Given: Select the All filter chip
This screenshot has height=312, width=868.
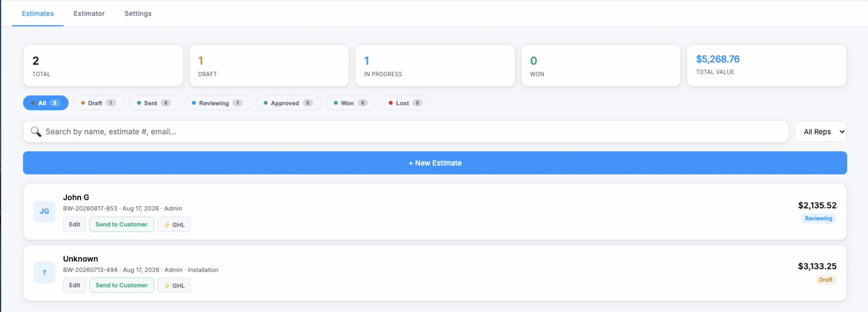Looking at the screenshot, I should click(46, 103).
